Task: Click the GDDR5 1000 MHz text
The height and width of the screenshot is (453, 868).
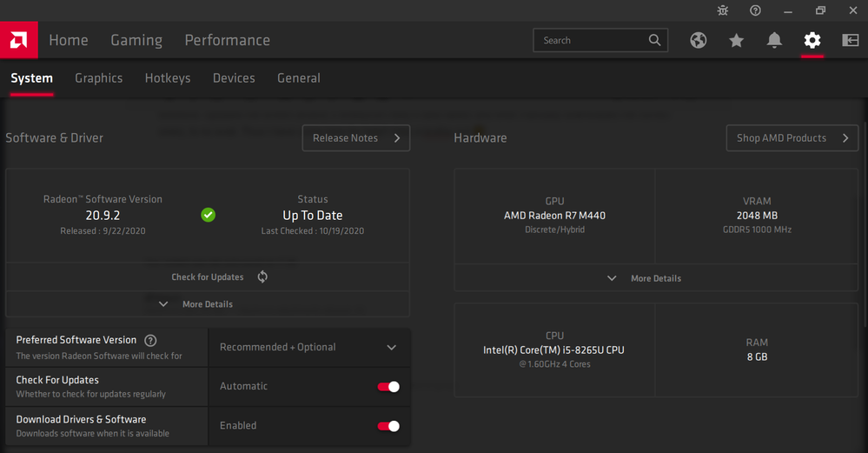Action: (x=757, y=230)
